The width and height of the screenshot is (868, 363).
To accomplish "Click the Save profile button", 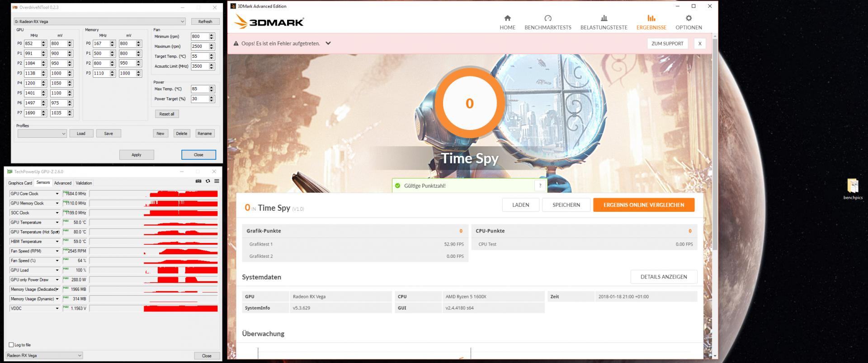I will pos(108,134).
